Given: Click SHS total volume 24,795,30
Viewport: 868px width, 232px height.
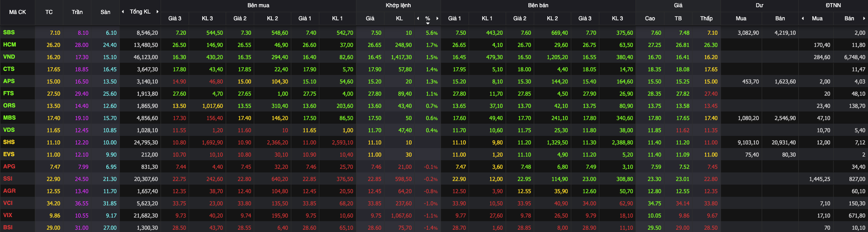Looking at the screenshot, I should click(x=146, y=143).
